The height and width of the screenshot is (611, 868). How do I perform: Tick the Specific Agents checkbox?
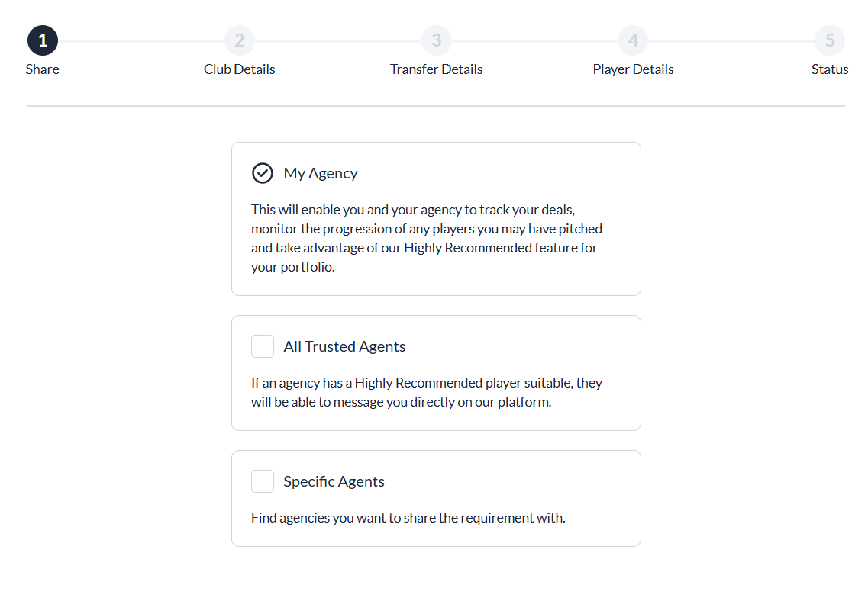click(263, 481)
